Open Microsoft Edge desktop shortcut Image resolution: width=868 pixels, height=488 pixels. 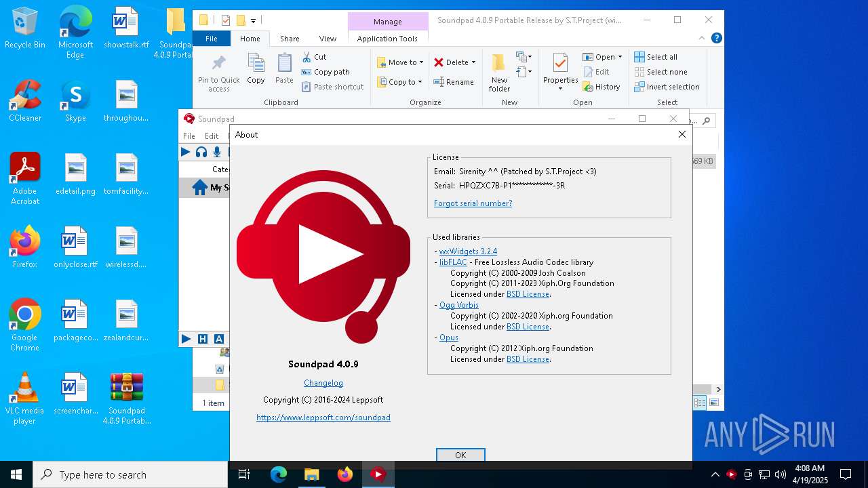point(75,33)
